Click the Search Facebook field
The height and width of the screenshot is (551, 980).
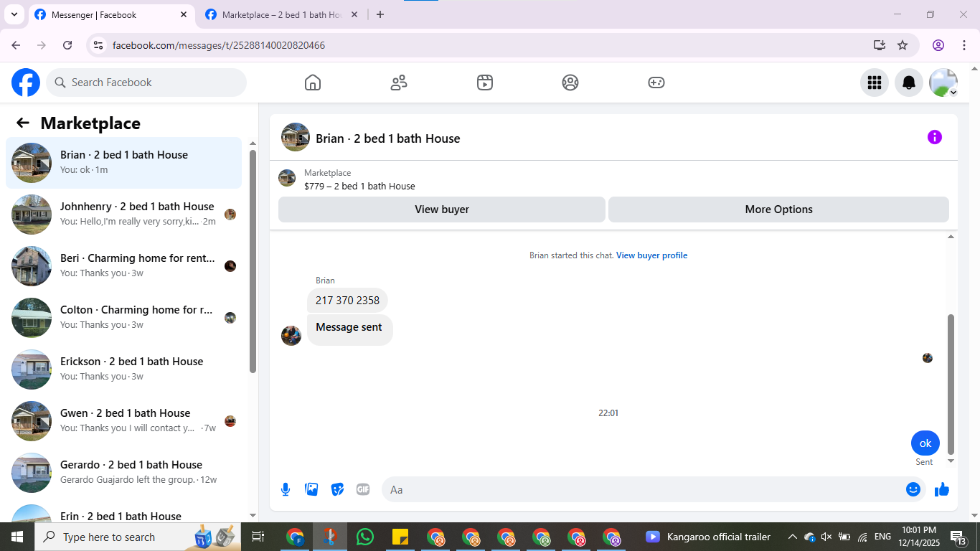(x=146, y=83)
